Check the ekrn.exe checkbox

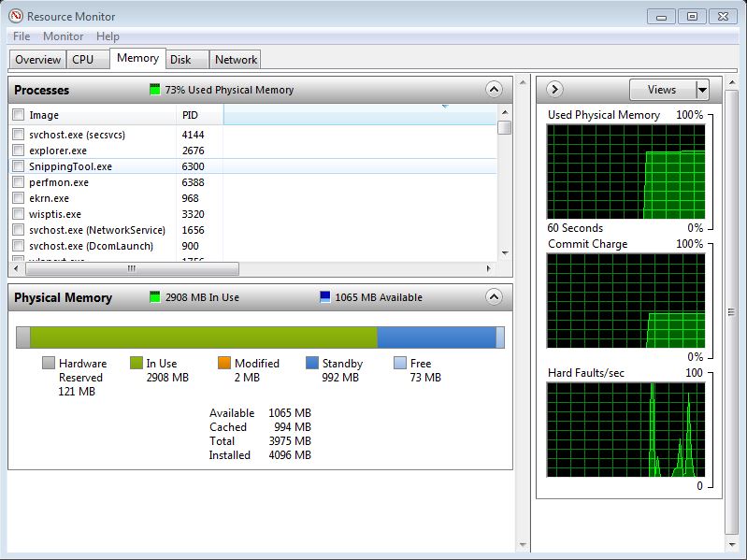18,198
